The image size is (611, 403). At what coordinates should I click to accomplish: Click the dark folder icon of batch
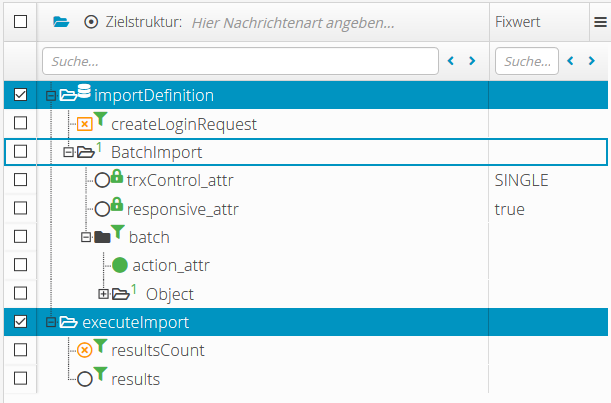(100, 237)
